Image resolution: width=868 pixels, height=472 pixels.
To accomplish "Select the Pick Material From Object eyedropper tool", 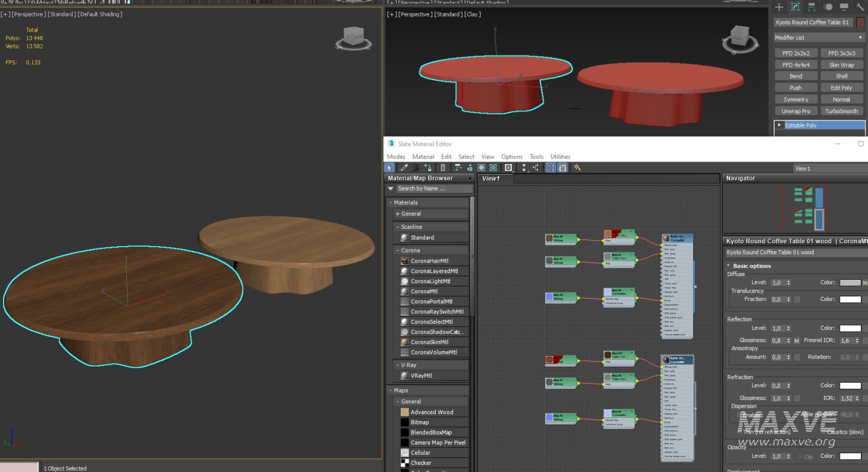I will point(404,168).
